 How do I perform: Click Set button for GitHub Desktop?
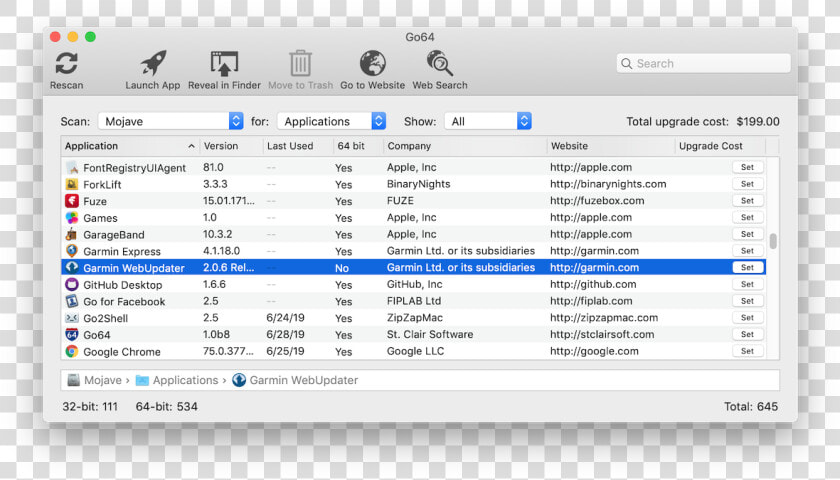point(747,284)
